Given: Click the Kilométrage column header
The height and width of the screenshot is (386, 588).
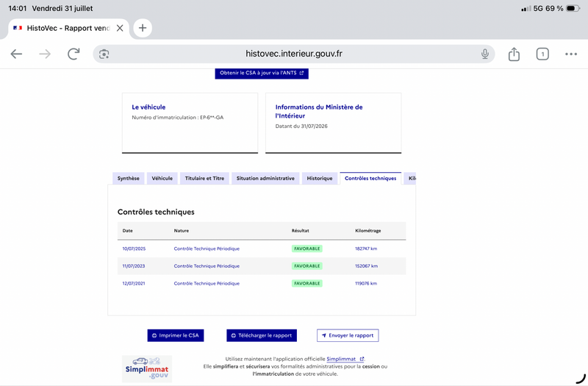Looking at the screenshot, I should tap(368, 231).
